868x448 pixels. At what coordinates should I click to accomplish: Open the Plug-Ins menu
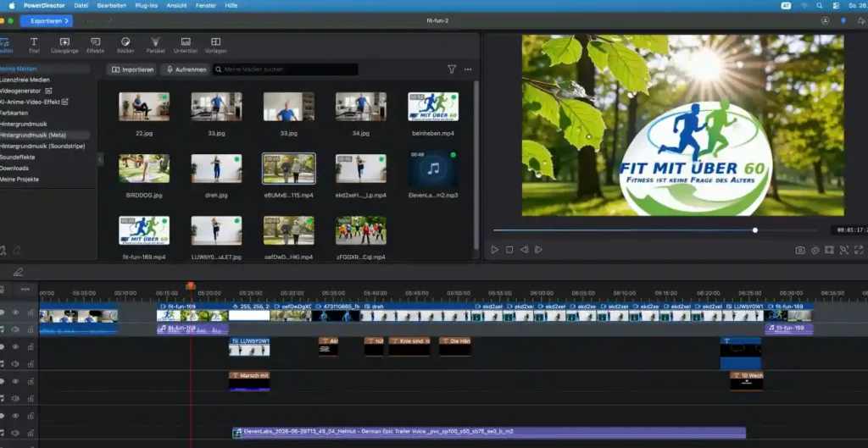146,6
